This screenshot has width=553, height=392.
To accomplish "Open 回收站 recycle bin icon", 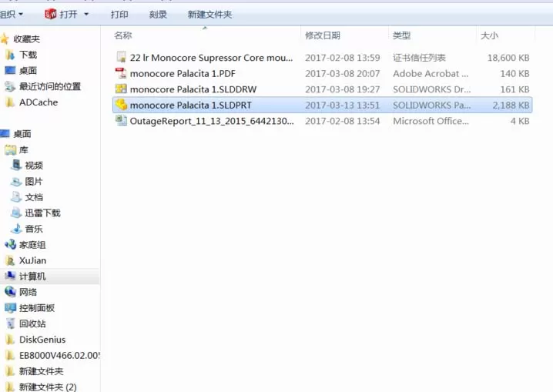I will click(11, 323).
